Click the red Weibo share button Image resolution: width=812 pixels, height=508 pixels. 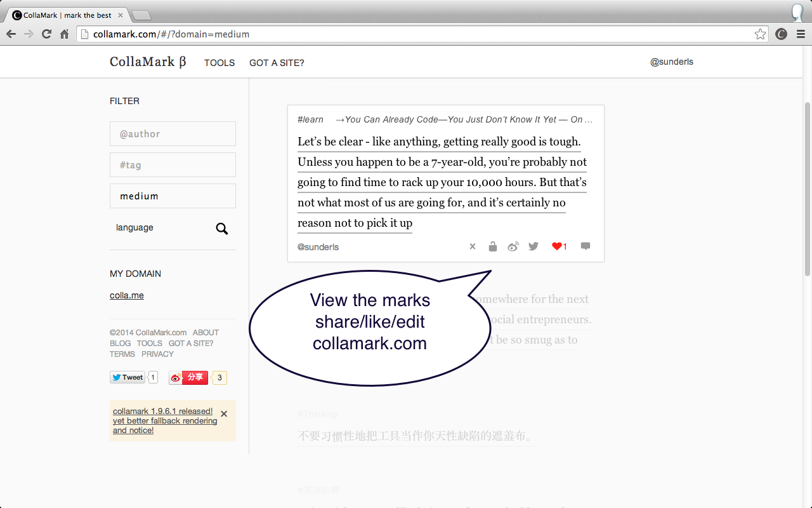(188, 378)
